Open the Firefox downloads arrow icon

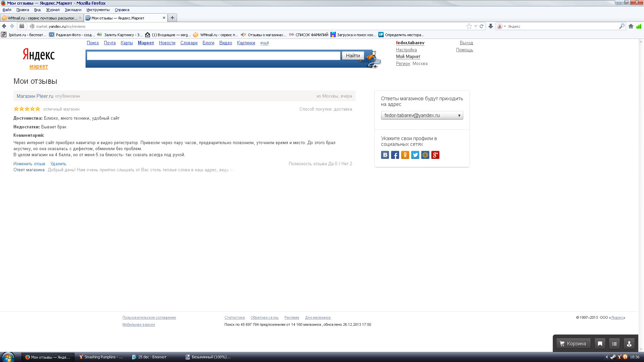tap(491, 26)
